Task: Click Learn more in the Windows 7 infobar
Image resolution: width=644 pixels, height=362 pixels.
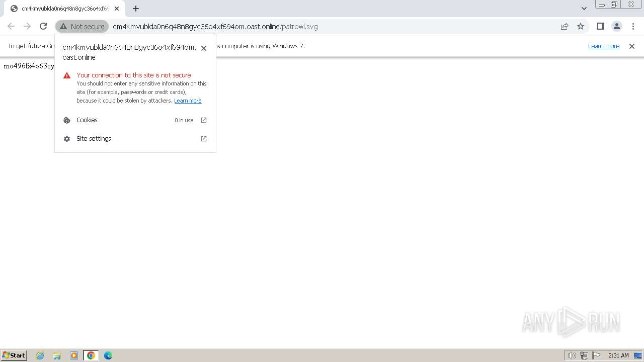Action: (604, 46)
